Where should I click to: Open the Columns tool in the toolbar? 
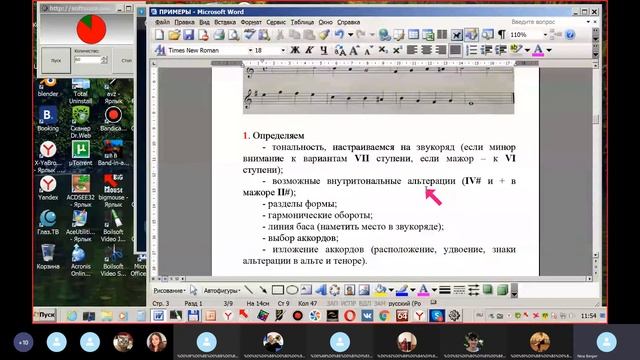[442, 35]
